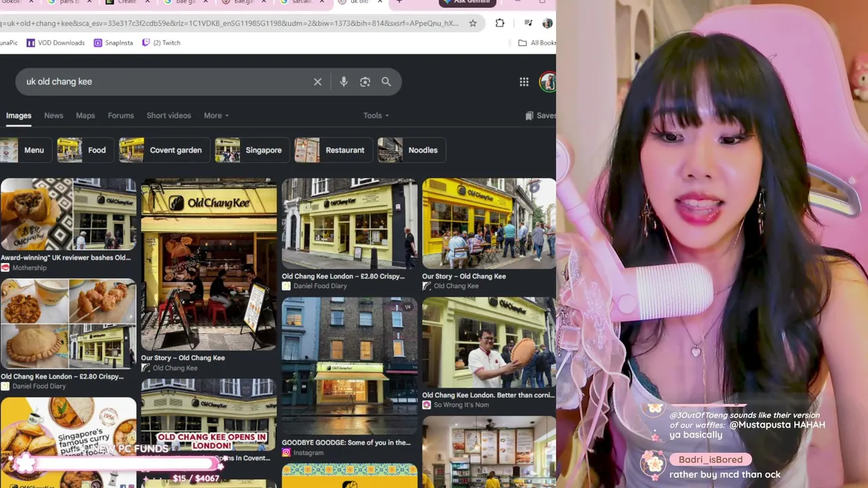Switch to the News tab

(x=54, y=115)
